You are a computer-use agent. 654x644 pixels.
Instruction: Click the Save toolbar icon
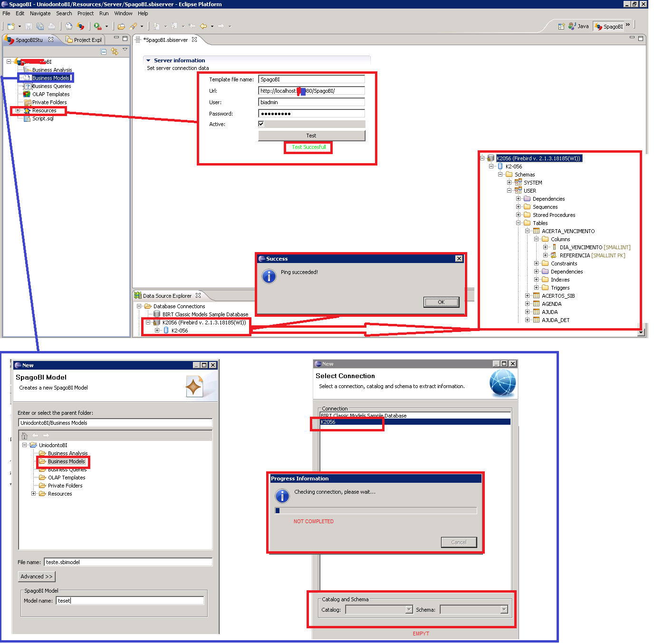coord(29,26)
